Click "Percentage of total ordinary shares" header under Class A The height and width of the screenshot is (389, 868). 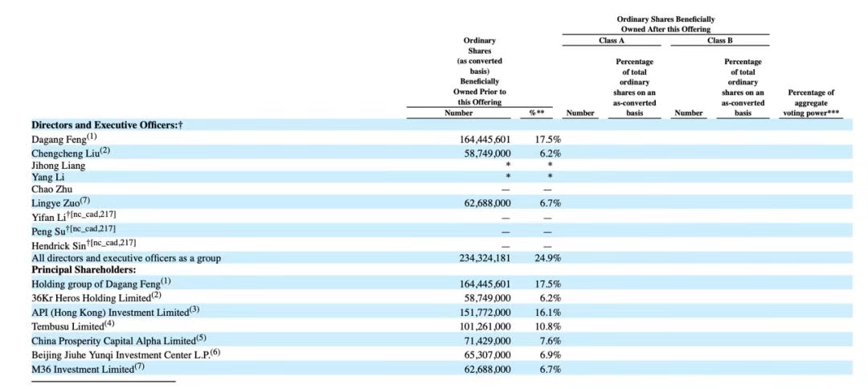(x=634, y=87)
